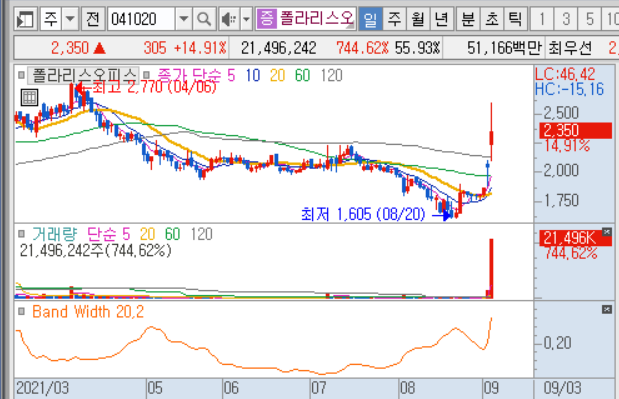Click the 2021/03 date axis label
This screenshot has width=619, height=399.
42,388
